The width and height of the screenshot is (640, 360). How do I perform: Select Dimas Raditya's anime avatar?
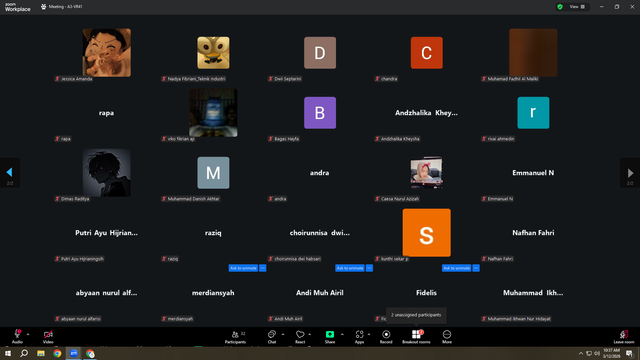[107, 173]
